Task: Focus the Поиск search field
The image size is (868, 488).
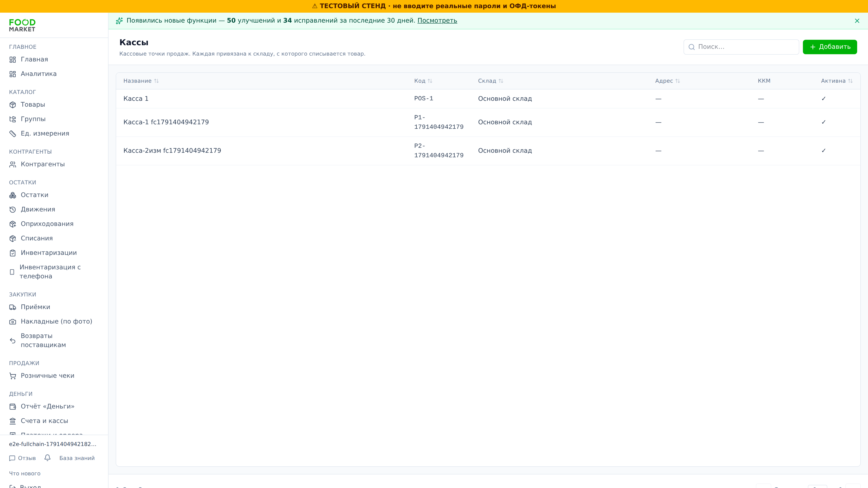Action: click(x=741, y=47)
